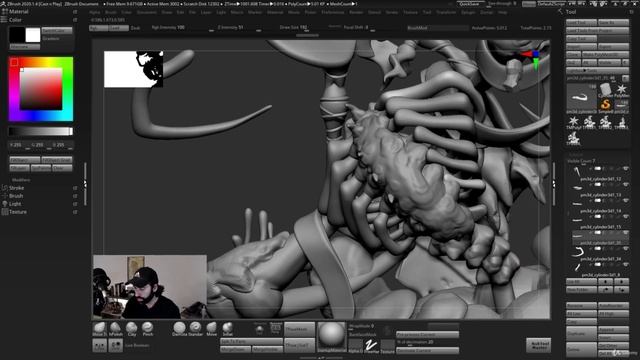This screenshot has width=640, height=360.
Task: Open the Transform menu
Action: coord(446,12)
